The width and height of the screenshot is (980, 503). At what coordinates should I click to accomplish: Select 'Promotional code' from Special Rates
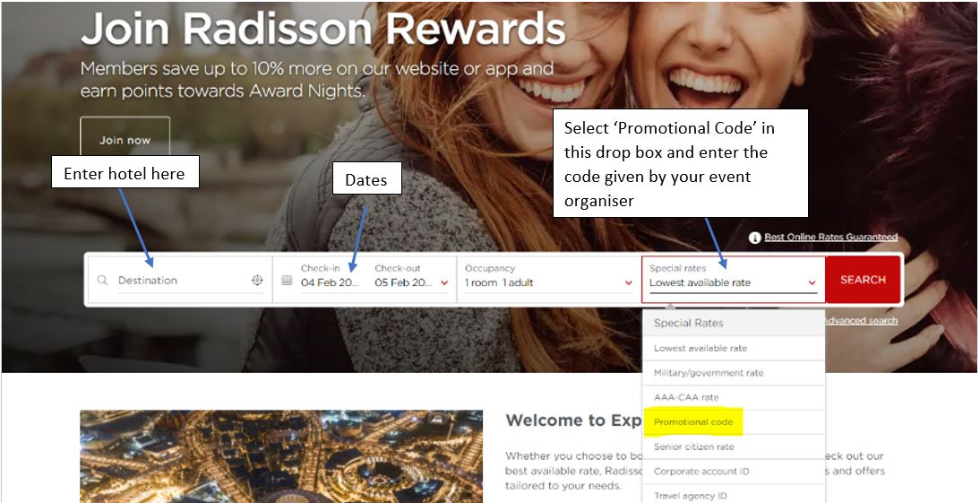[693, 422]
